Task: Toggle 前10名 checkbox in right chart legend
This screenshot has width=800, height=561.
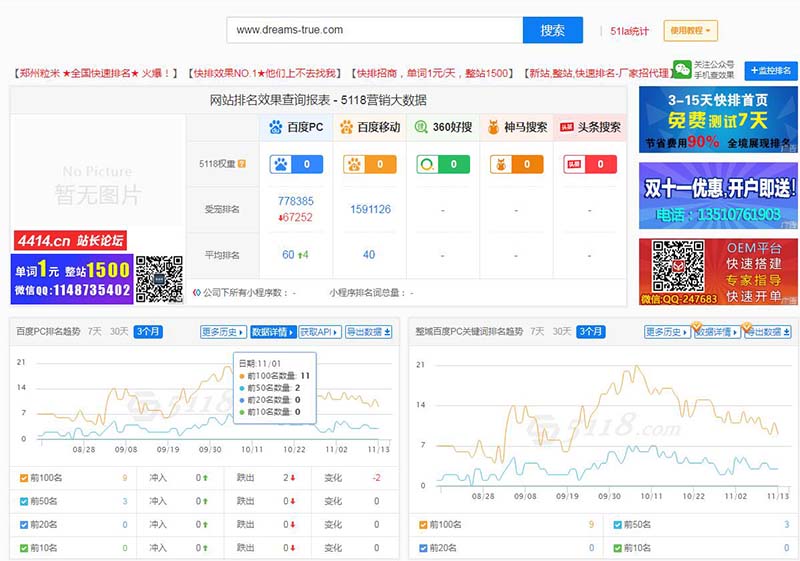Action: [x=618, y=548]
